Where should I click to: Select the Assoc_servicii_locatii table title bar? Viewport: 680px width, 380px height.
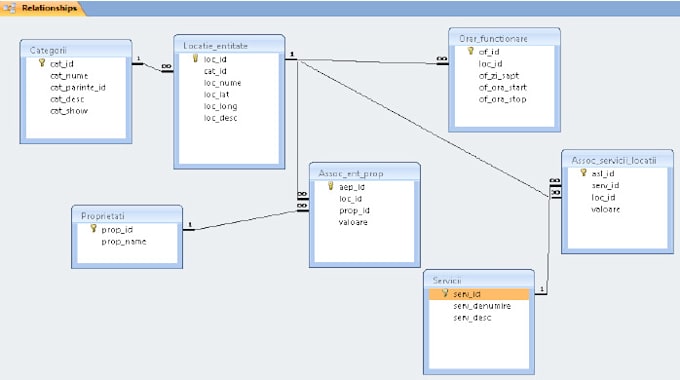click(618, 160)
